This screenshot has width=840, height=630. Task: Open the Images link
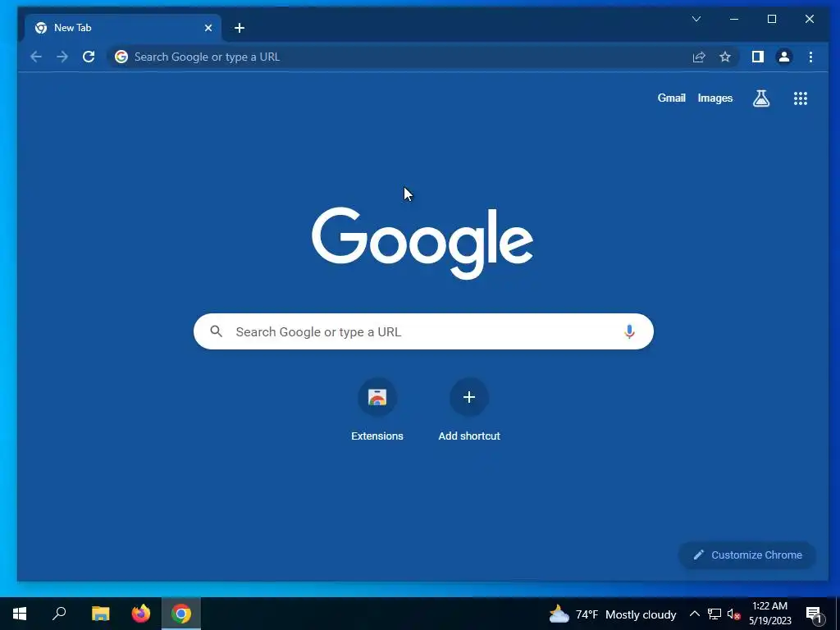pyautogui.click(x=715, y=98)
